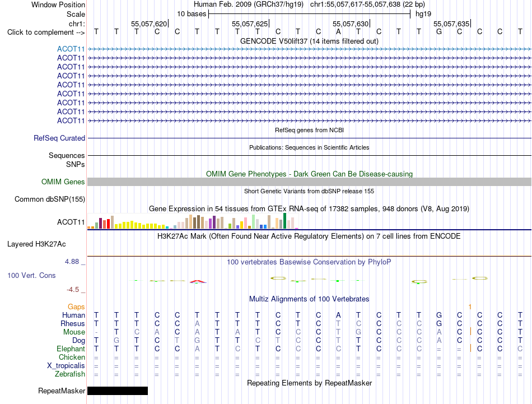Click the orange 'Gaps' row label

[76, 307]
